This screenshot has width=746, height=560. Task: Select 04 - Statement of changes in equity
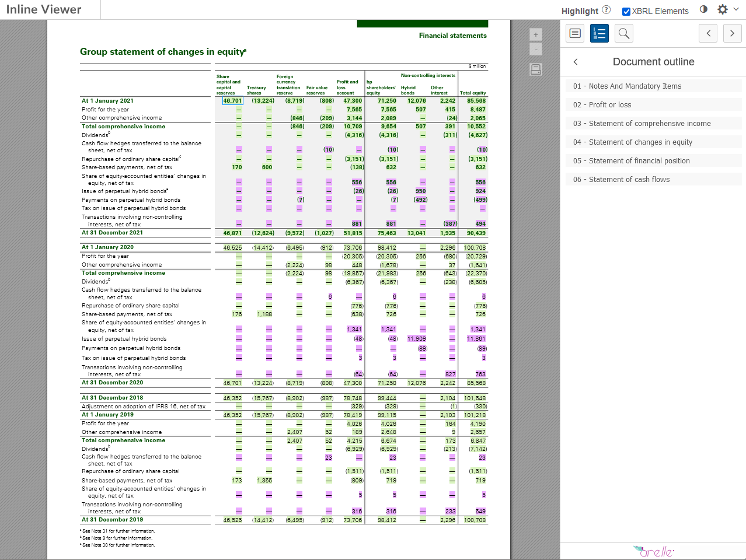(x=654, y=142)
